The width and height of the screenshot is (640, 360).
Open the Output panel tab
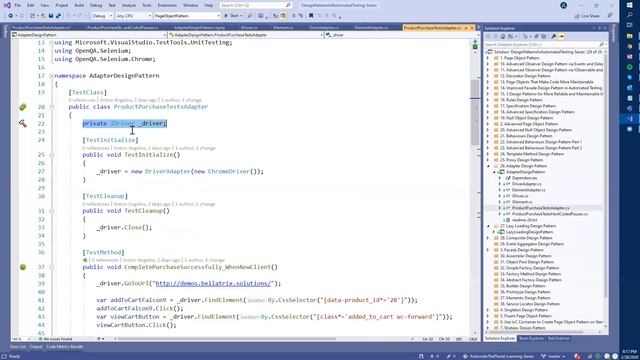tap(36, 347)
